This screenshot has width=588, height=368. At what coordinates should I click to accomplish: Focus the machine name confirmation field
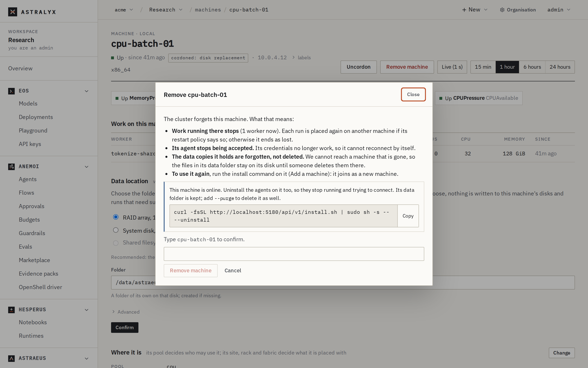tap(294, 254)
